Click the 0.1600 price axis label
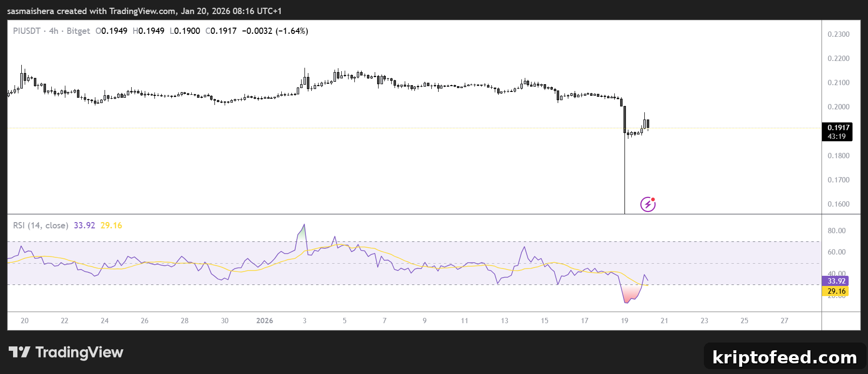 click(x=838, y=204)
